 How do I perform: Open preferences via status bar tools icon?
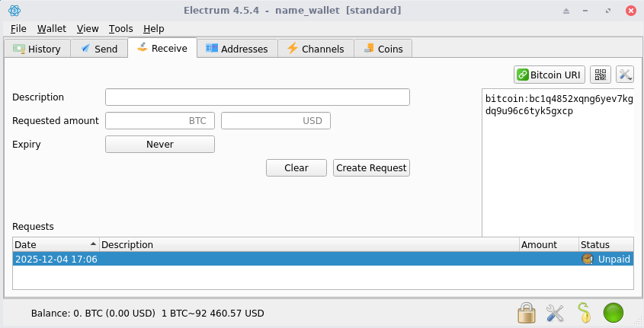pyautogui.click(x=554, y=313)
